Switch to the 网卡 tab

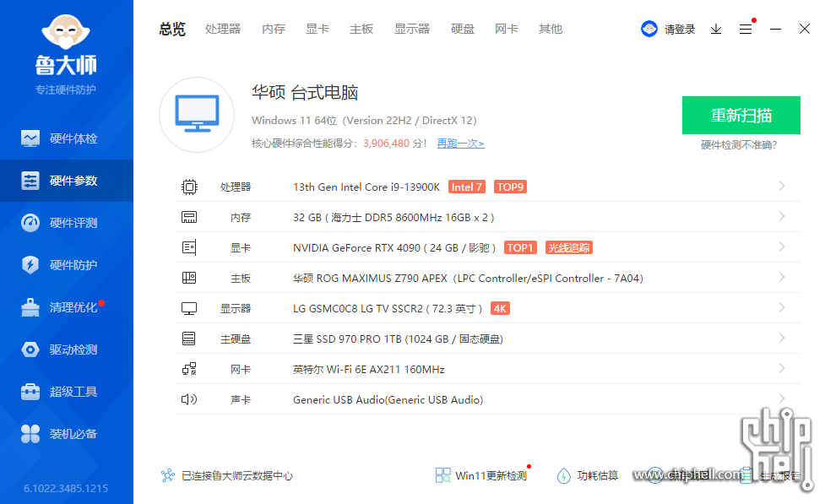[x=506, y=29]
